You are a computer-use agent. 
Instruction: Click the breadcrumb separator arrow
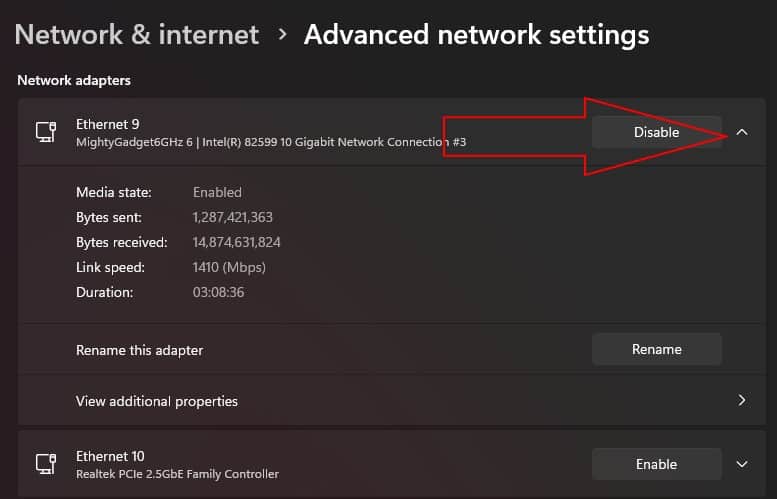283,35
